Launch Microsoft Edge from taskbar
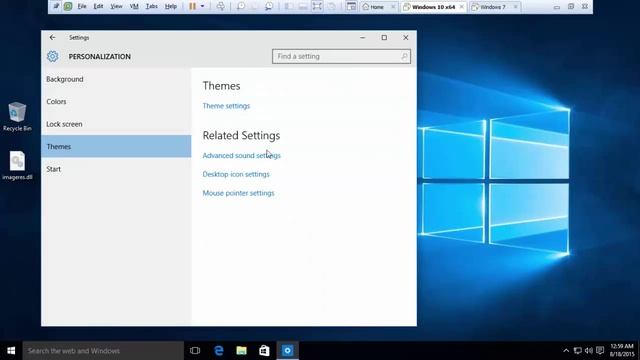Screen dimensions: 640x360 (219, 351)
